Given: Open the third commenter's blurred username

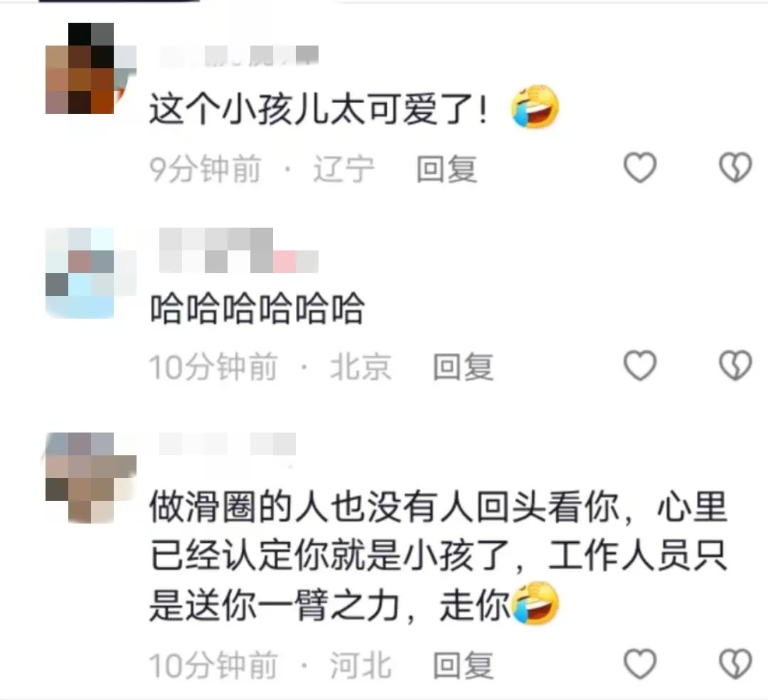Looking at the screenshot, I should (x=228, y=444).
